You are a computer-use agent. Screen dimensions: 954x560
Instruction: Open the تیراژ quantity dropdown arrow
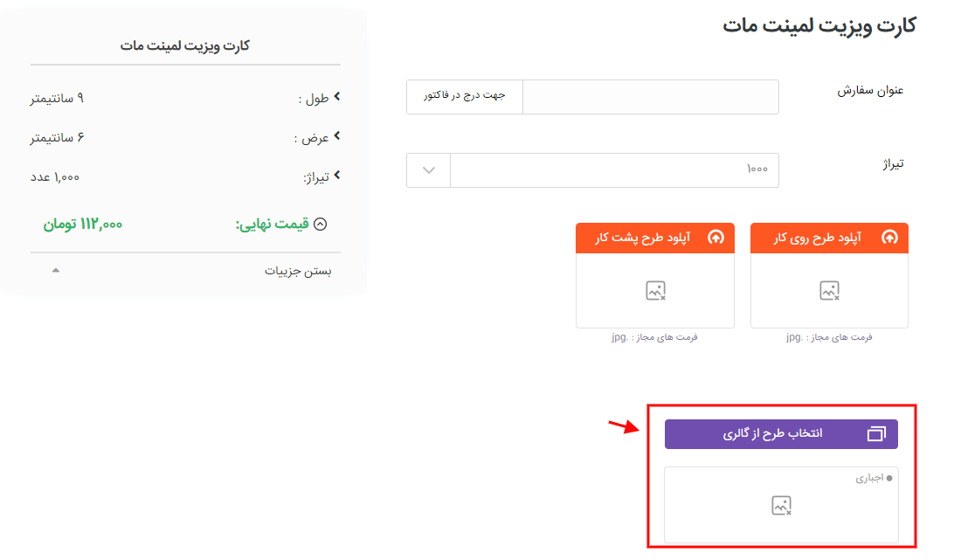(x=428, y=170)
